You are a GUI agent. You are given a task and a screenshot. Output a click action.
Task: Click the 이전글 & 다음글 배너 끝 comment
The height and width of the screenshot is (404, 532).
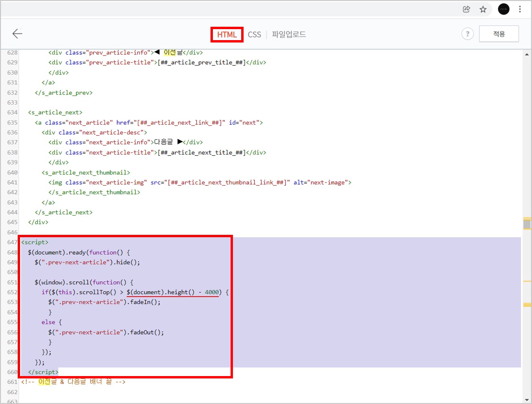[x=73, y=382]
